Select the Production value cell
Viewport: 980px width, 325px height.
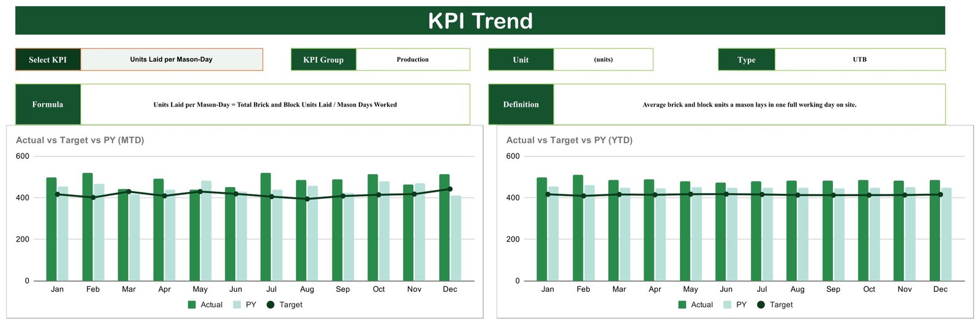click(413, 59)
